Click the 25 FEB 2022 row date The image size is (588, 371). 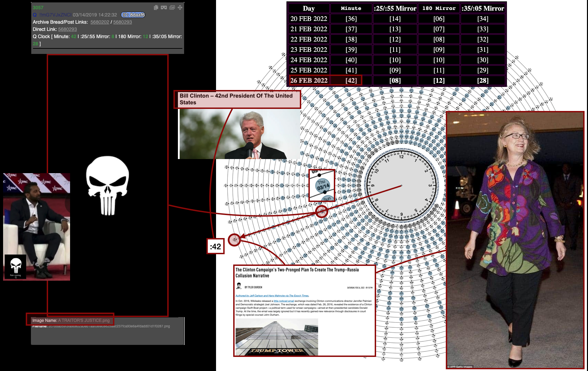(309, 70)
